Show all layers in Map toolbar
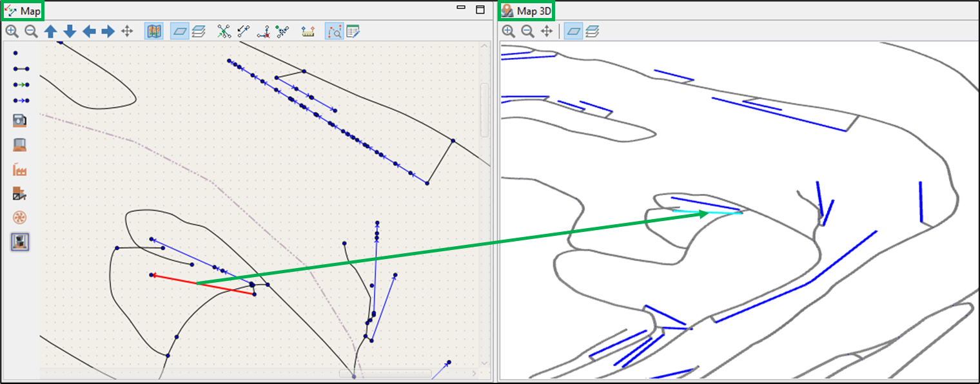This screenshot has height=384, width=980. 198,31
